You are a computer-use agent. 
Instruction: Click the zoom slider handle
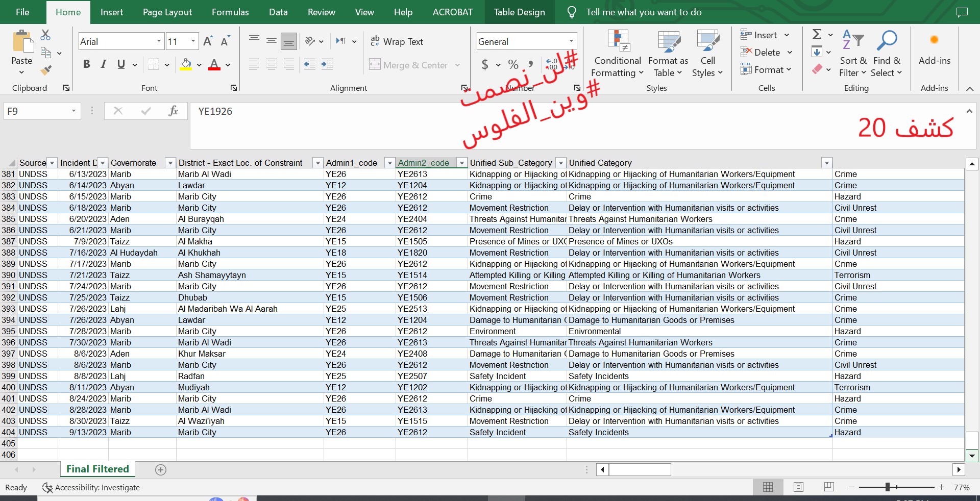click(x=888, y=487)
